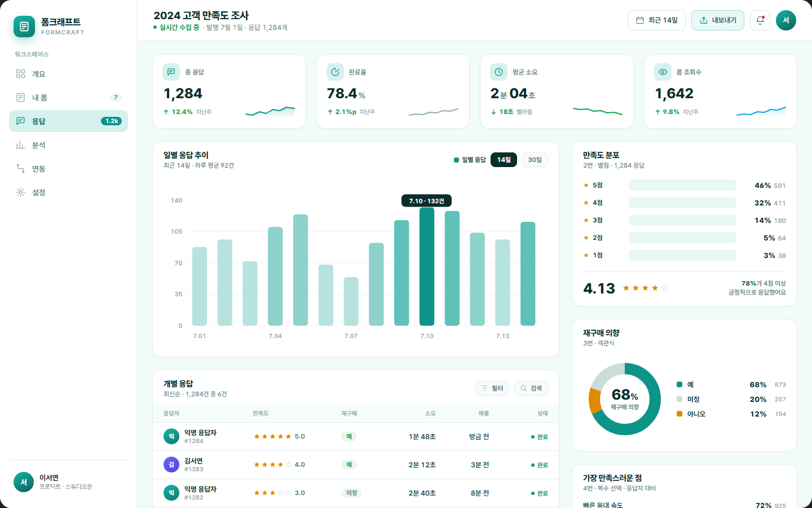812x508 pixels.
Task: Click the 아니오 orange legend swatch
Action: pyautogui.click(x=679, y=414)
